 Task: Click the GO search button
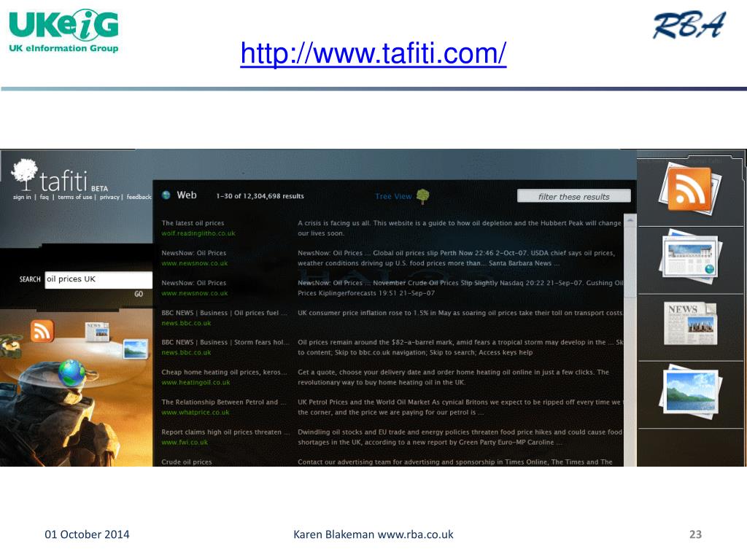click(139, 295)
